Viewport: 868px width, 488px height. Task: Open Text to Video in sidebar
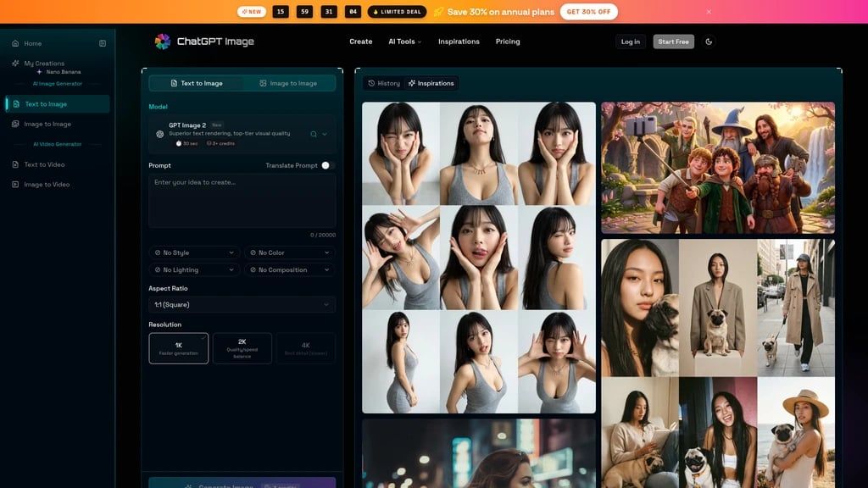44,164
